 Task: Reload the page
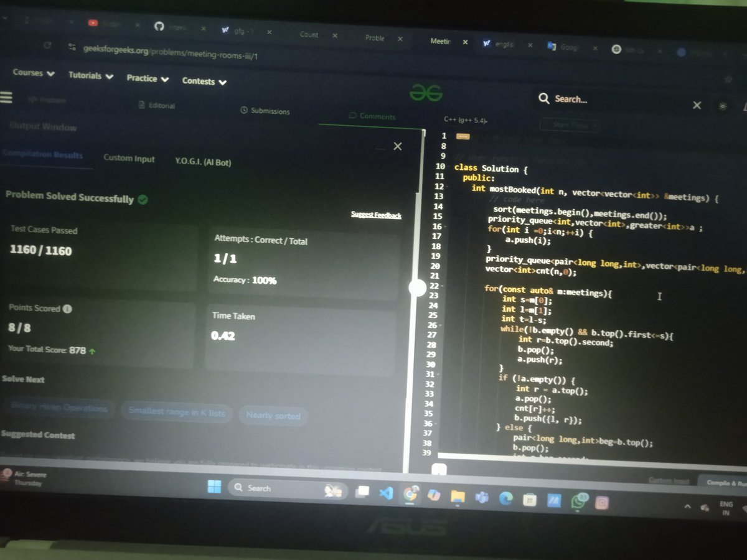point(47,45)
